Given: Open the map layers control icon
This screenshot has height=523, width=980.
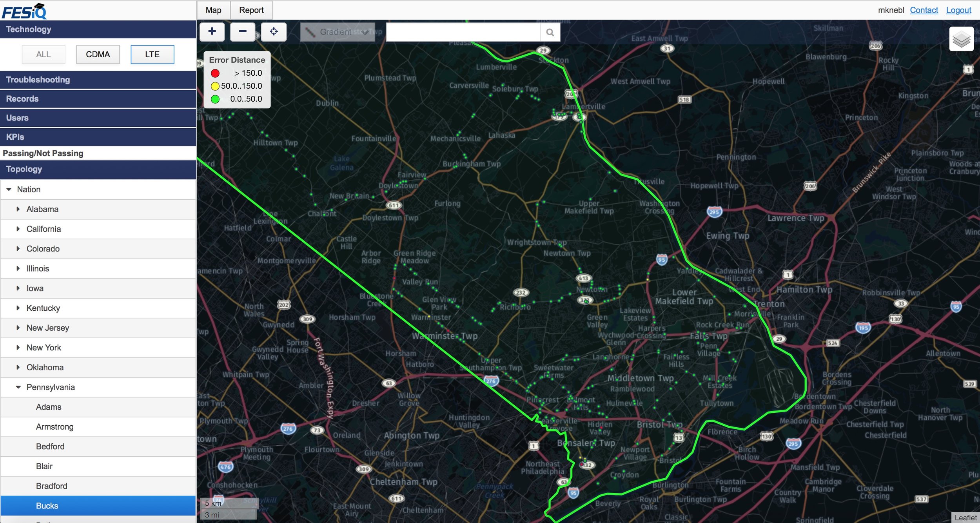Looking at the screenshot, I should point(961,39).
